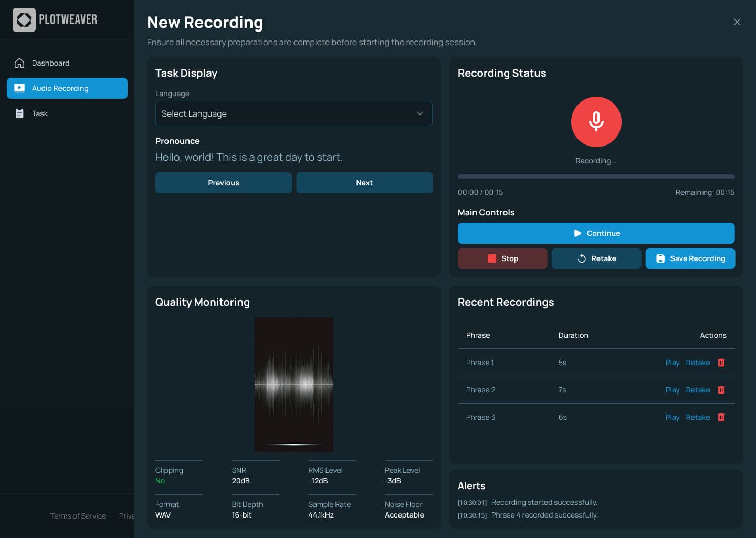
Task: Delete Phrase 2 with trash icon
Action: point(721,390)
